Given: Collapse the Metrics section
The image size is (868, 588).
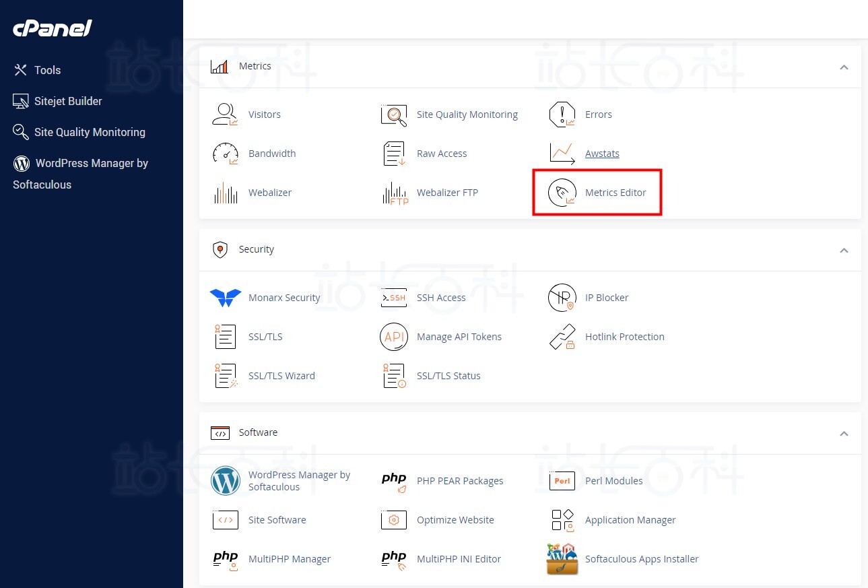Looking at the screenshot, I should click(844, 67).
